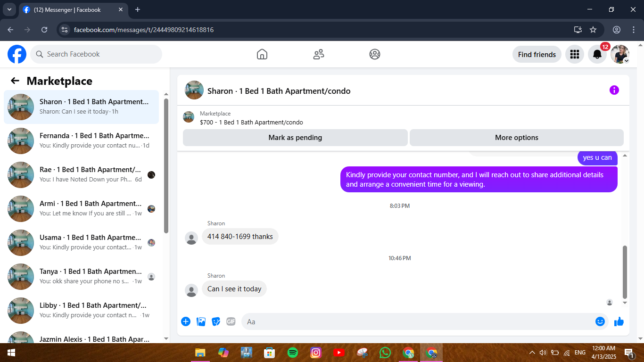Attach a photo using the image icon
The height and width of the screenshot is (362, 644).
pos(201,321)
